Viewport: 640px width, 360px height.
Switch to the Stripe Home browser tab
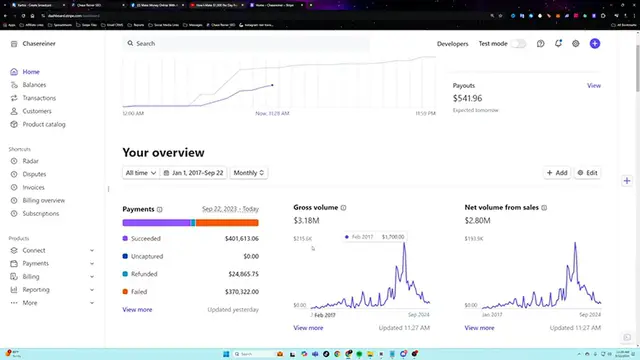276,5
